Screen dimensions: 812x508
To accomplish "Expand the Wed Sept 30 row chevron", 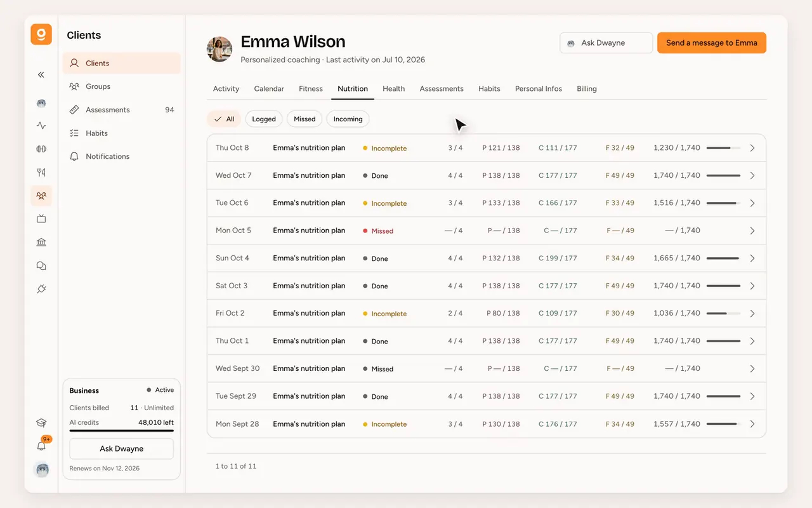I will pyautogui.click(x=752, y=369).
